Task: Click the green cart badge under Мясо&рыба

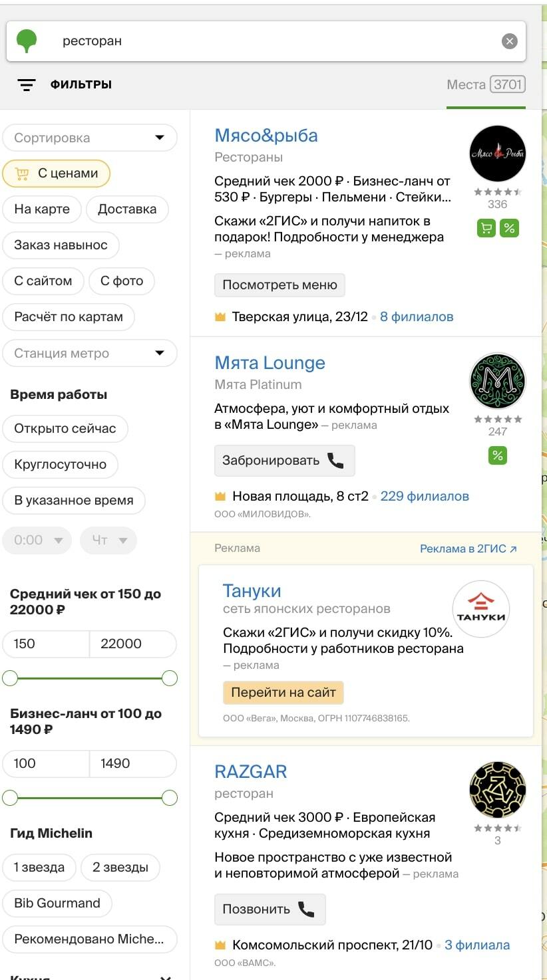Action: pos(487,228)
